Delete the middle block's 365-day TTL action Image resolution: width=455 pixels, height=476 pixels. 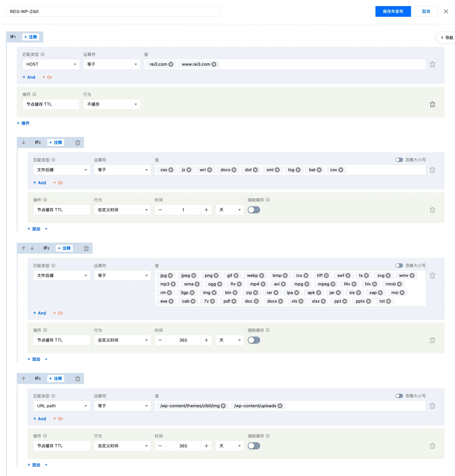(x=432, y=340)
